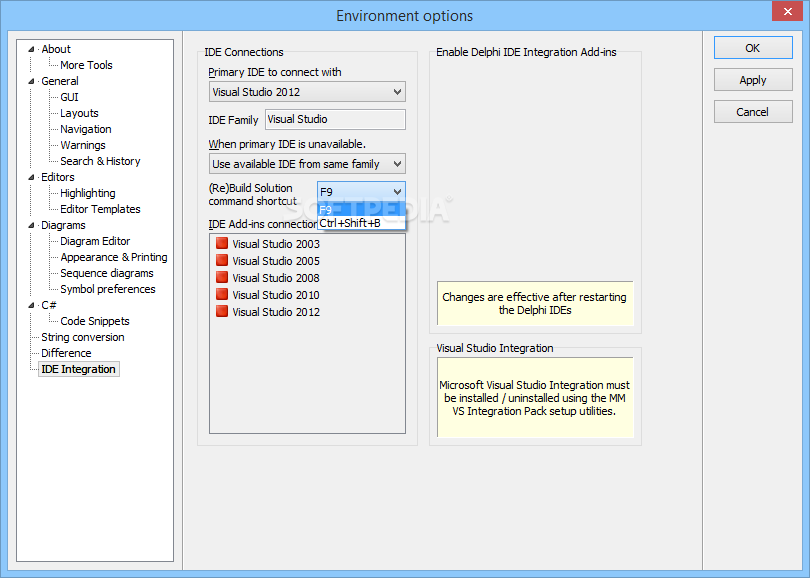Close the Environment options window

click(x=787, y=11)
